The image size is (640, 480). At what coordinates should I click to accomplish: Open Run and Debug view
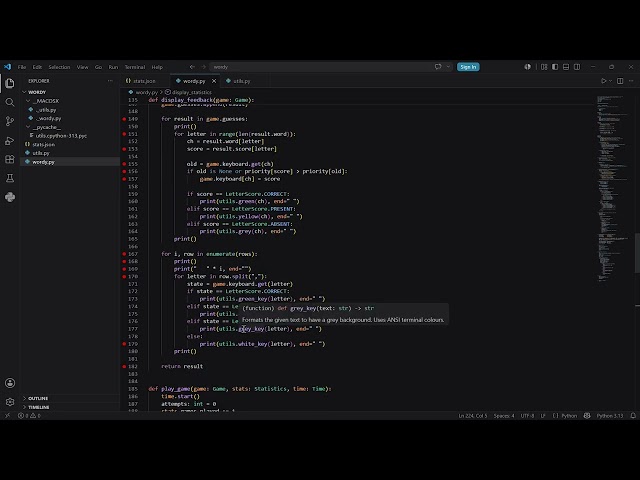(10, 140)
